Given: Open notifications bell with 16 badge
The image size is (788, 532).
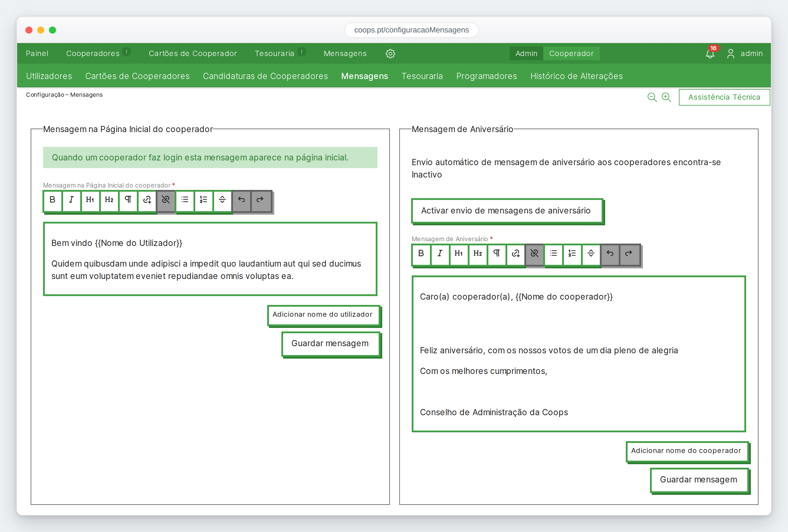Looking at the screenshot, I should [x=710, y=54].
